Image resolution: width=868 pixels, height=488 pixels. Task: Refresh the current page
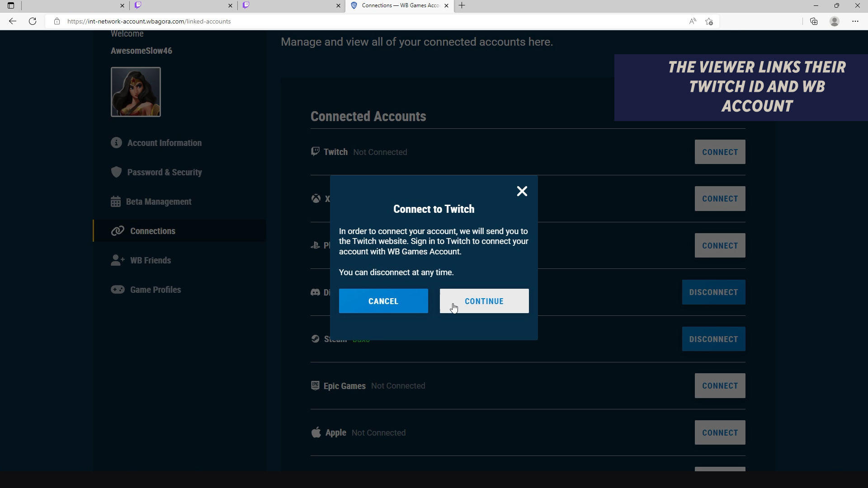point(33,21)
